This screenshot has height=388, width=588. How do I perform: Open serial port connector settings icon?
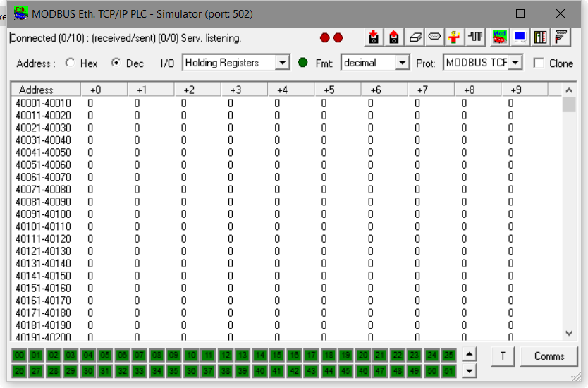click(x=434, y=37)
